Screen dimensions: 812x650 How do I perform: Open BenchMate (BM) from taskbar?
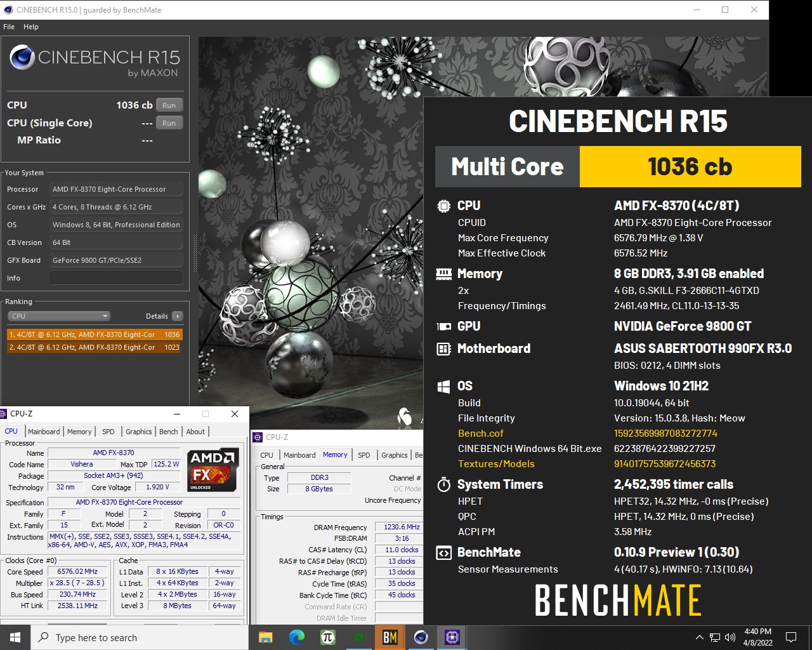point(390,637)
